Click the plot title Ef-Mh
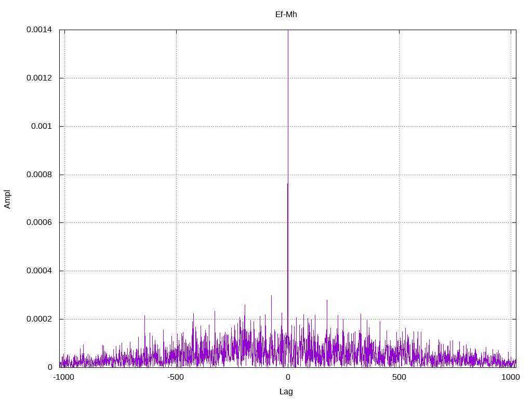 (286, 14)
